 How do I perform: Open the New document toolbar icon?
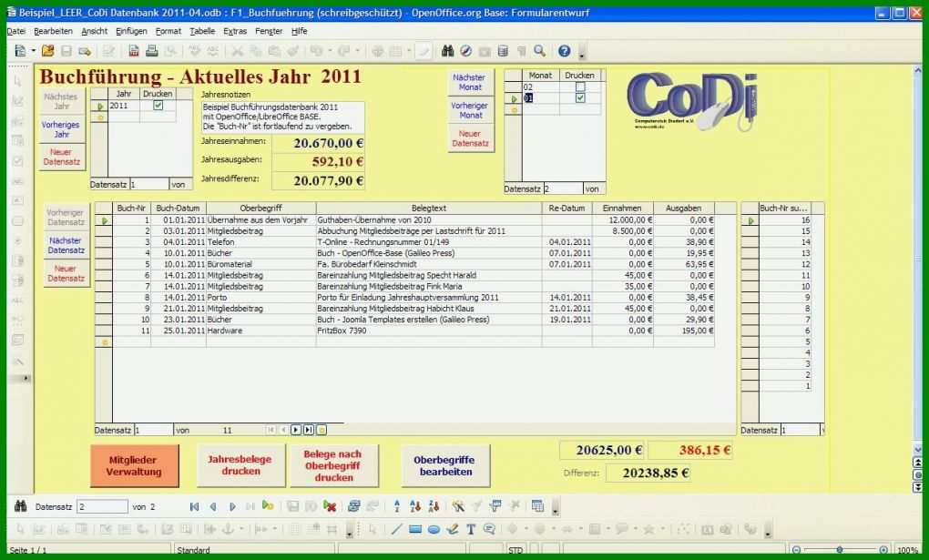(x=20, y=52)
